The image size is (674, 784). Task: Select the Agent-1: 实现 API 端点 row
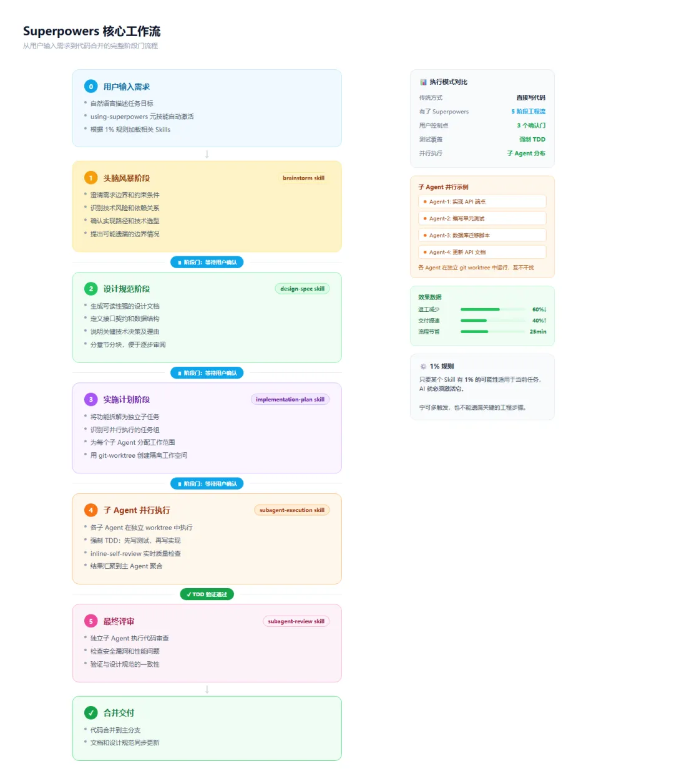tap(482, 202)
